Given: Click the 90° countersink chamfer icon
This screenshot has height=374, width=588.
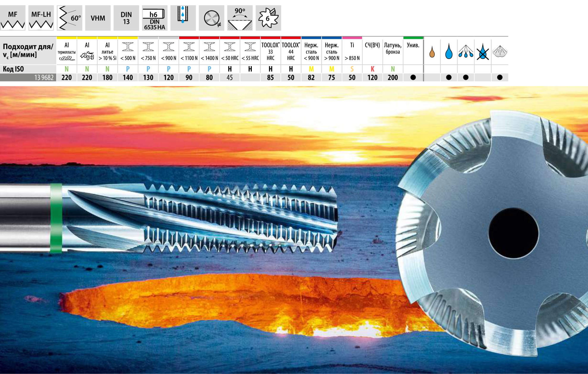Looking at the screenshot, I should (240, 18).
